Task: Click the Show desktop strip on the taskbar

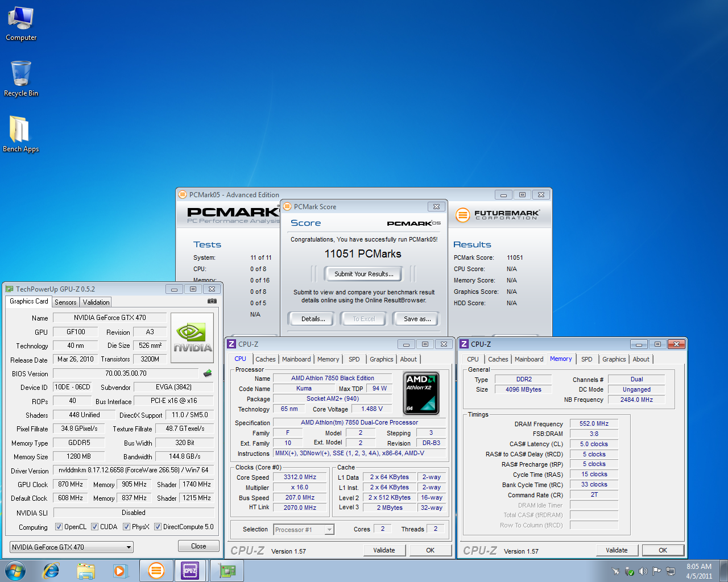Action: (724, 571)
